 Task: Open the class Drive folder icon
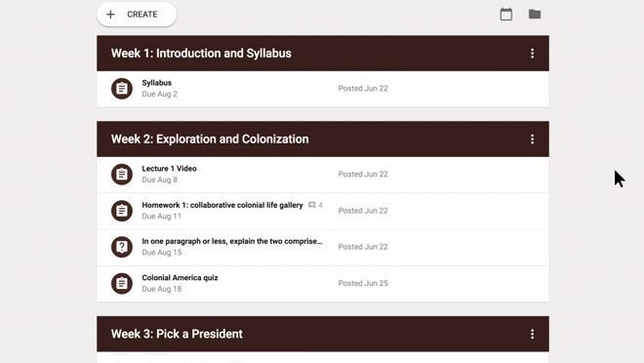click(x=535, y=15)
